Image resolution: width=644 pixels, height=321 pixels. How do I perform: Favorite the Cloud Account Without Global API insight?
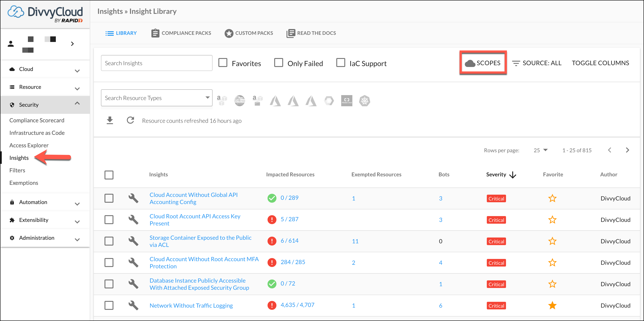[x=552, y=198]
